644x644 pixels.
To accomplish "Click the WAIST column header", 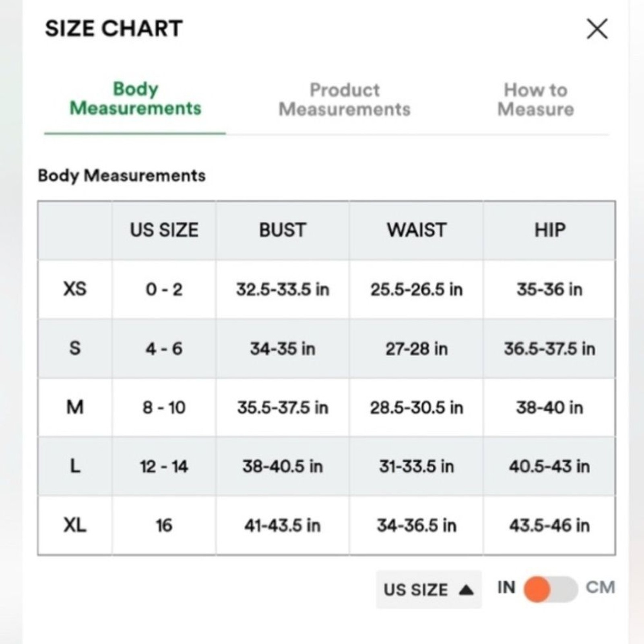I will click(417, 230).
